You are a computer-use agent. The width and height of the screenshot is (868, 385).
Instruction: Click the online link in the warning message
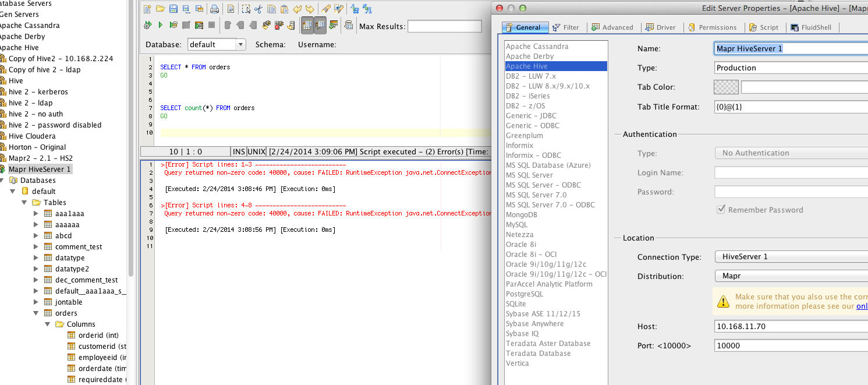(862, 306)
